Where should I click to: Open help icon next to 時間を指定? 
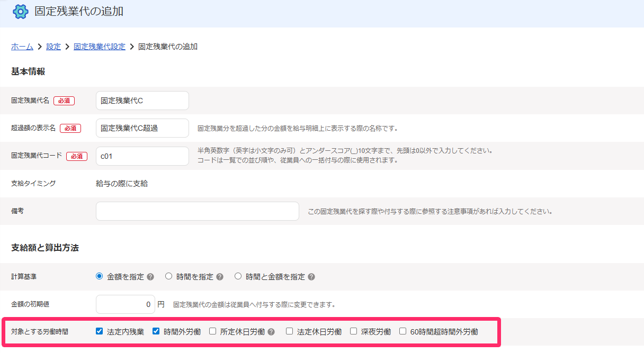tap(220, 277)
